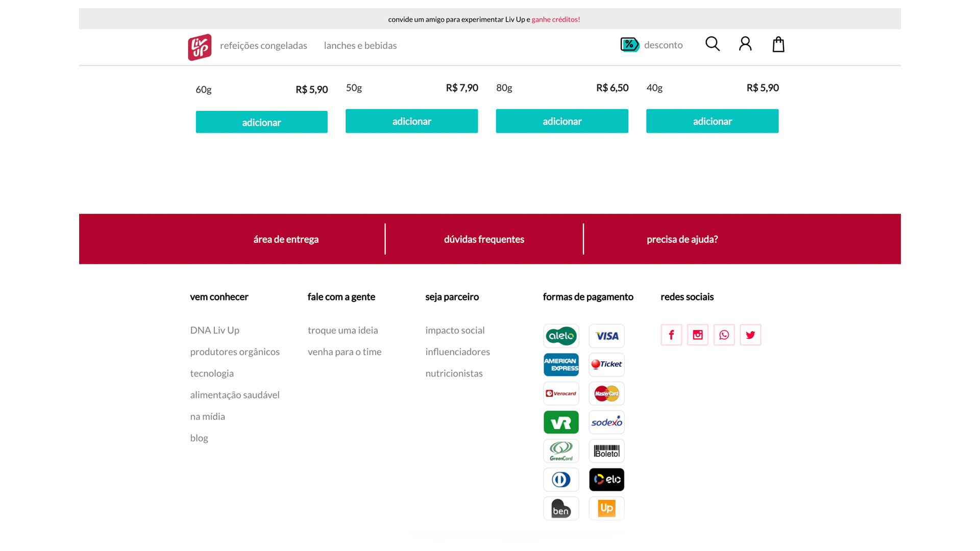The height and width of the screenshot is (551, 980).
Task: Open the user account icon
Action: (x=745, y=44)
